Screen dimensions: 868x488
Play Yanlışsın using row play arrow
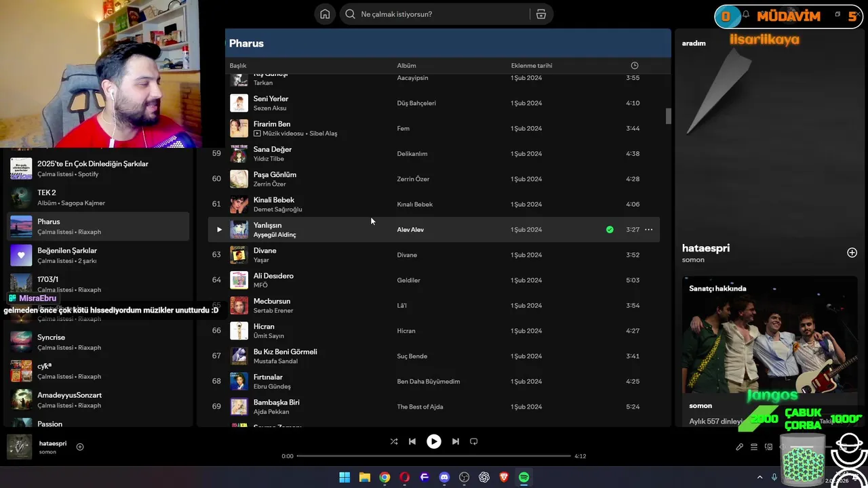(x=219, y=230)
